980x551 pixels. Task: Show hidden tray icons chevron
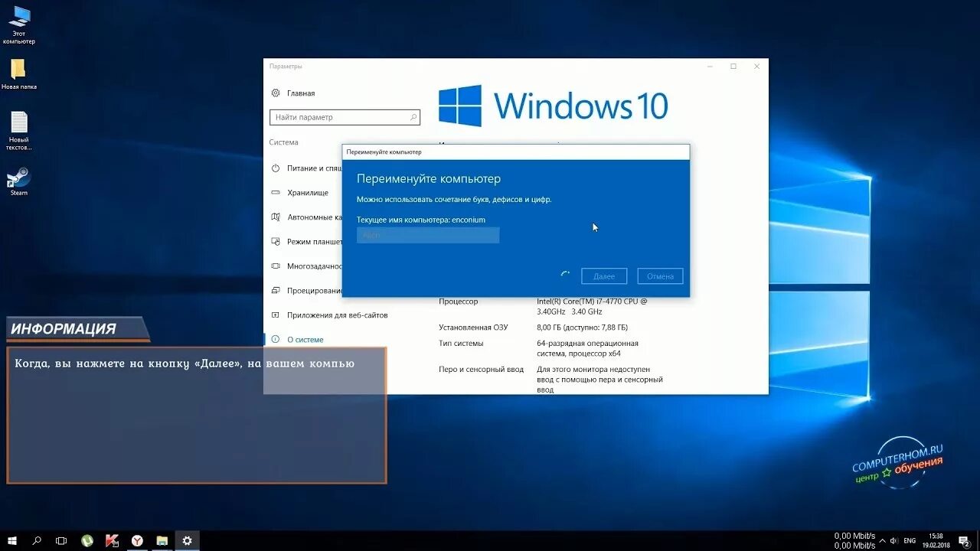coord(883,540)
